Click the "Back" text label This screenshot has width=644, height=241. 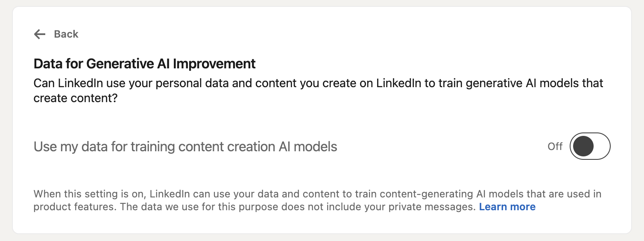[x=66, y=34]
